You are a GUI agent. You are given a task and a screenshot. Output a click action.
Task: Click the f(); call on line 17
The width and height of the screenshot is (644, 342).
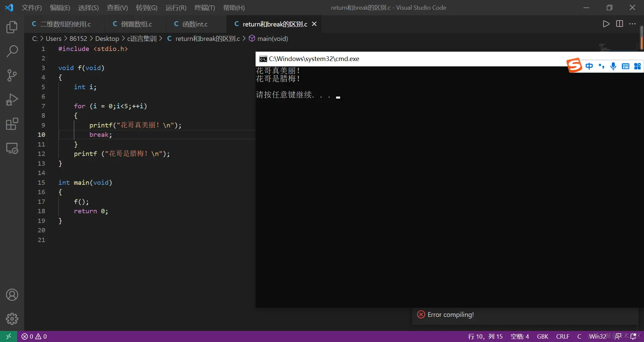[x=81, y=202]
